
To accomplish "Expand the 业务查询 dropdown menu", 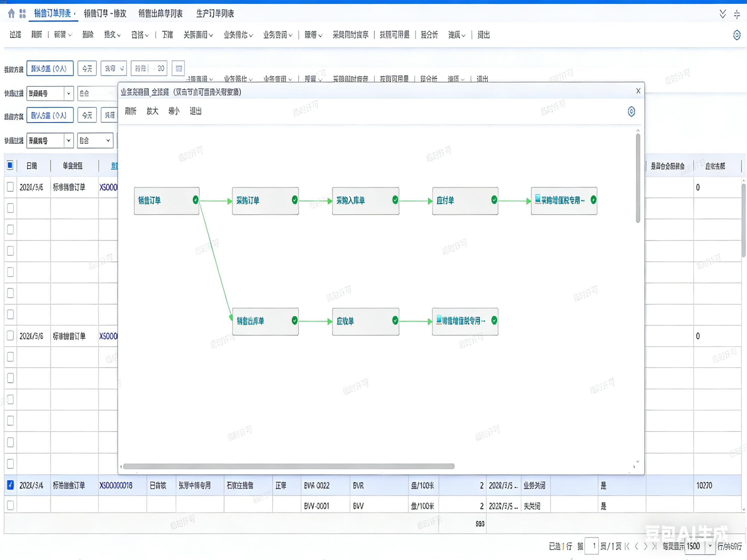I will 277,35.
